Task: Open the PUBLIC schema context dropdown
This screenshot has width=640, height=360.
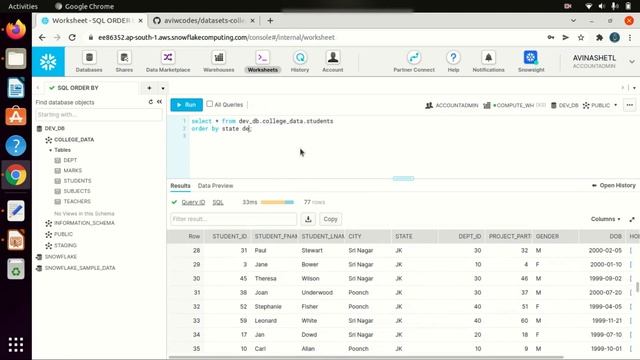Action: (600, 105)
